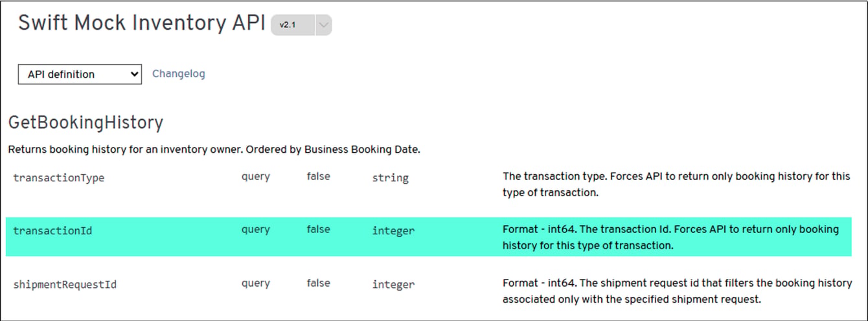Open the Changelog link

point(179,74)
